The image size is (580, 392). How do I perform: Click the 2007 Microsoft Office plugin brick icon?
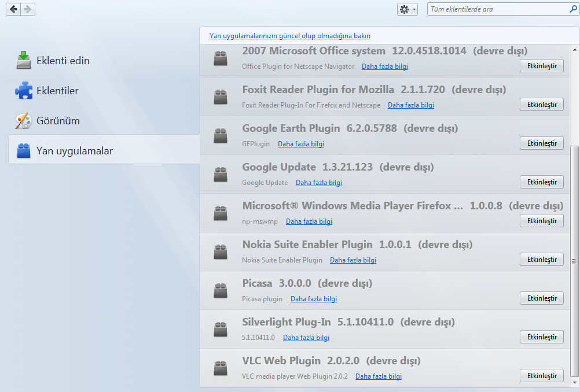click(221, 58)
